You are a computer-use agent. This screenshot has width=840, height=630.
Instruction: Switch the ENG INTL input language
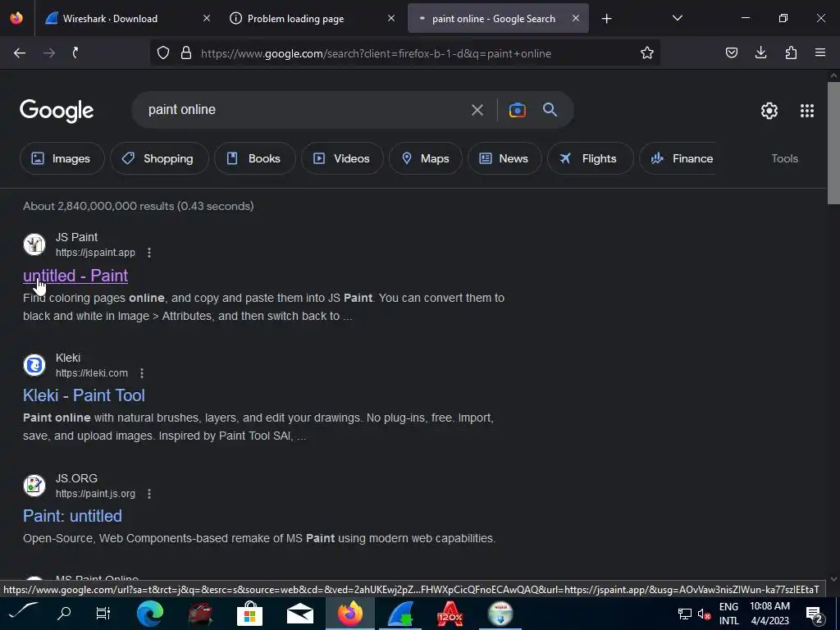pyautogui.click(x=728, y=614)
